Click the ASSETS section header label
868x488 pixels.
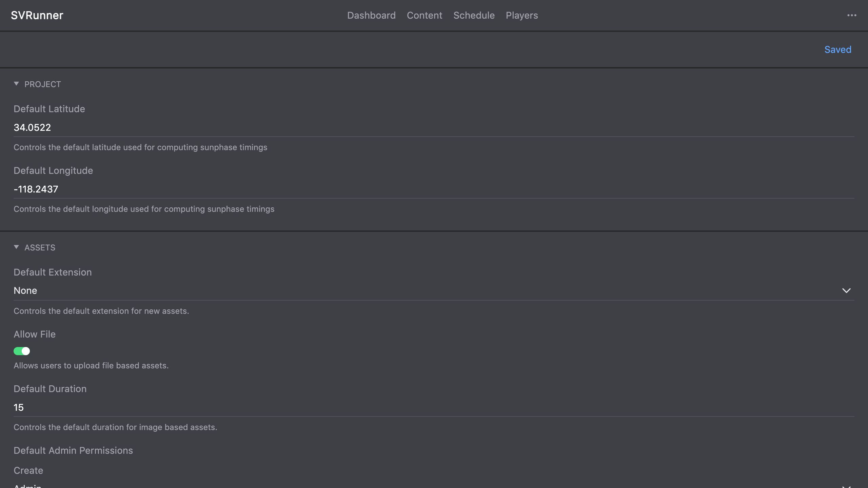40,248
